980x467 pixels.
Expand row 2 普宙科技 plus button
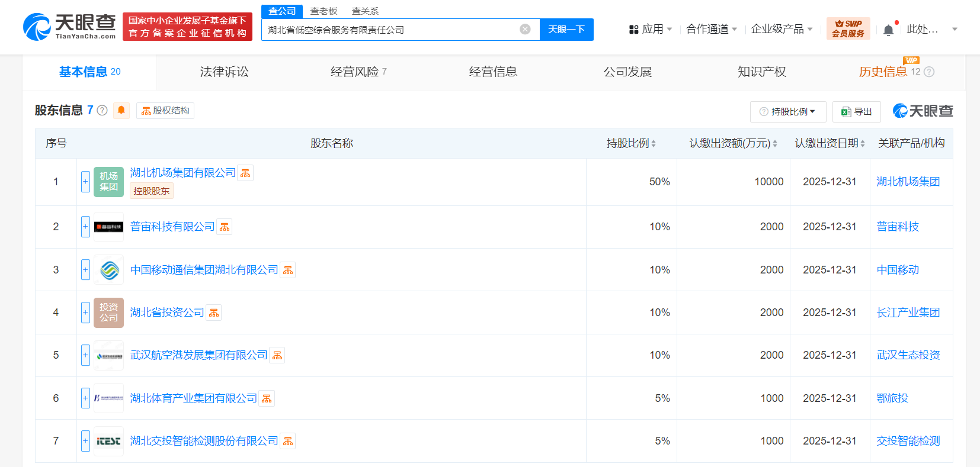(x=85, y=227)
